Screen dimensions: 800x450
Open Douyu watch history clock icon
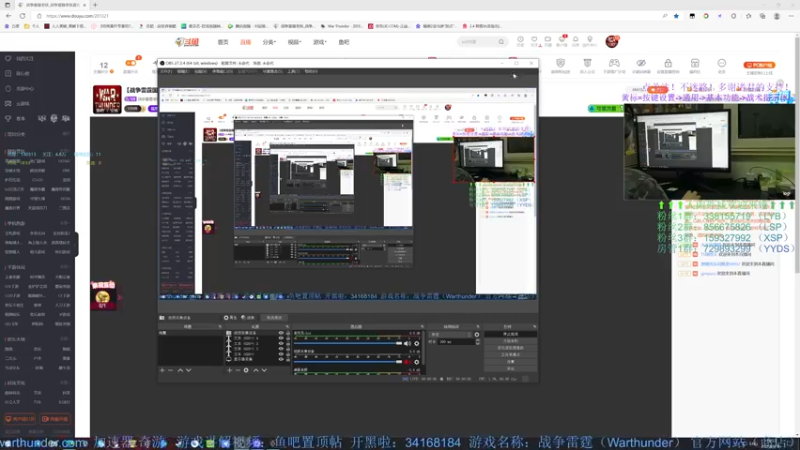[520, 39]
